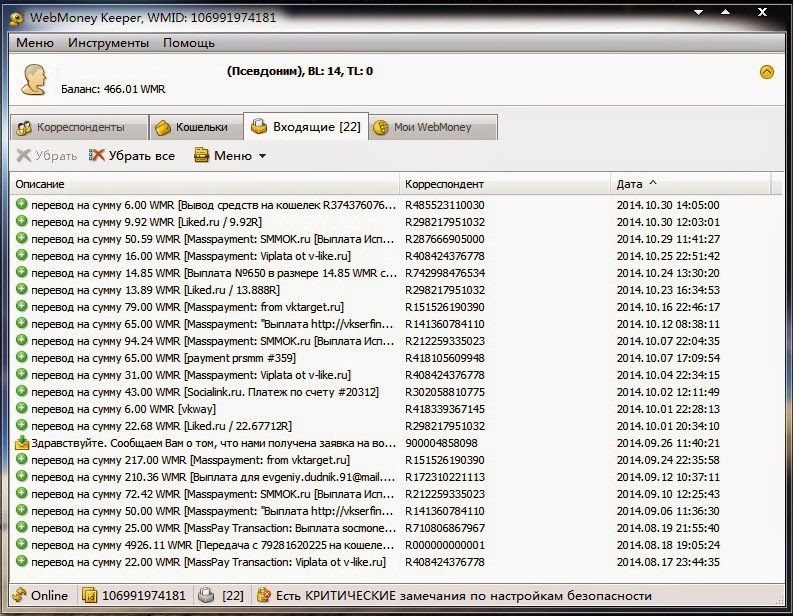Screen dimensions: 793x616
Task: Sort by Корреспондент column header
Action: 505,184
